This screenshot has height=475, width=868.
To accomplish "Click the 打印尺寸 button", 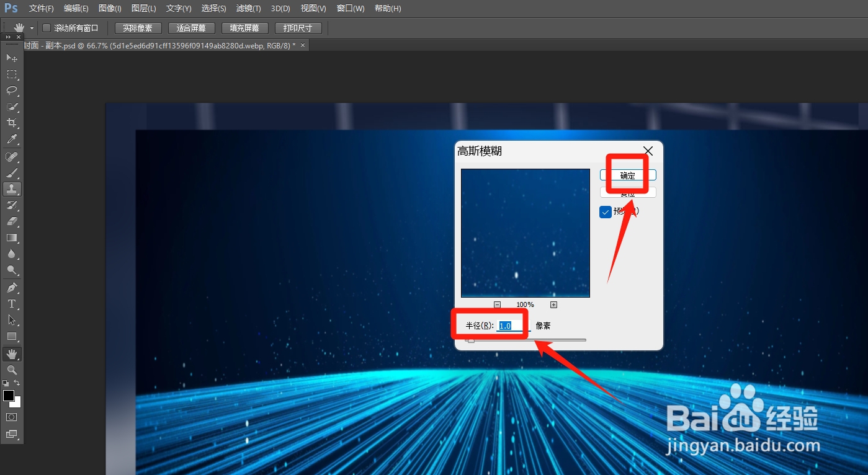I will click(298, 28).
